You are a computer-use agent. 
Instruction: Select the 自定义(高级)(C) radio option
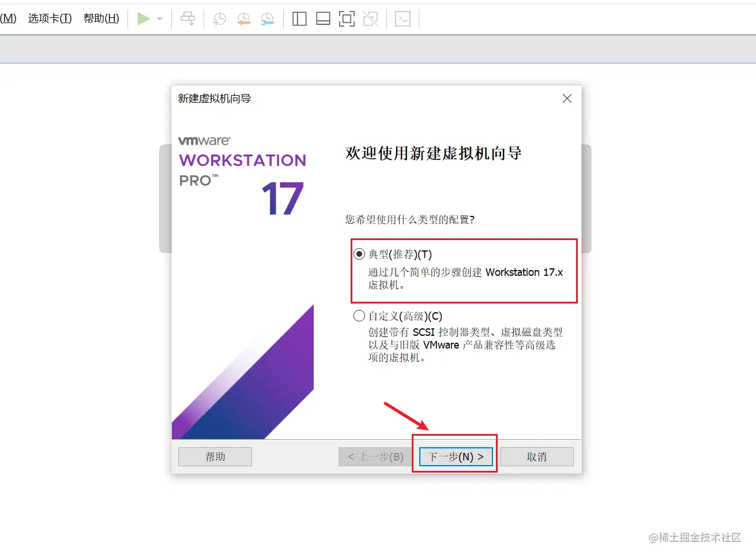(x=359, y=316)
